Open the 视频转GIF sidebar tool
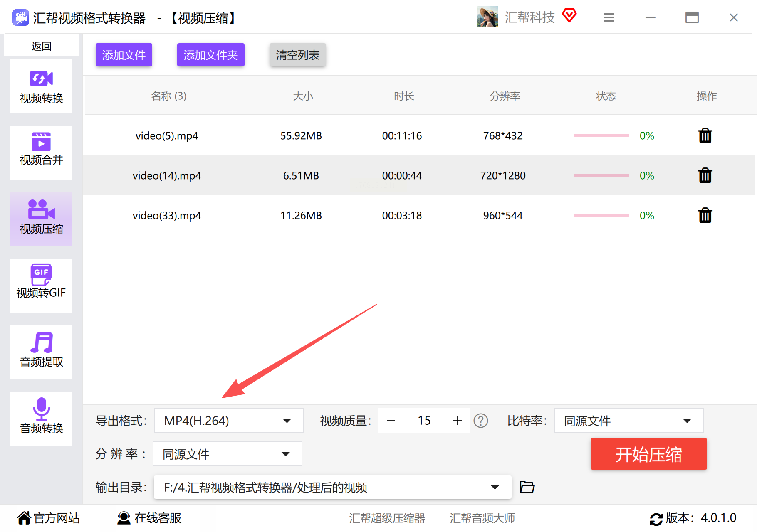This screenshot has height=532, width=757. [41, 285]
